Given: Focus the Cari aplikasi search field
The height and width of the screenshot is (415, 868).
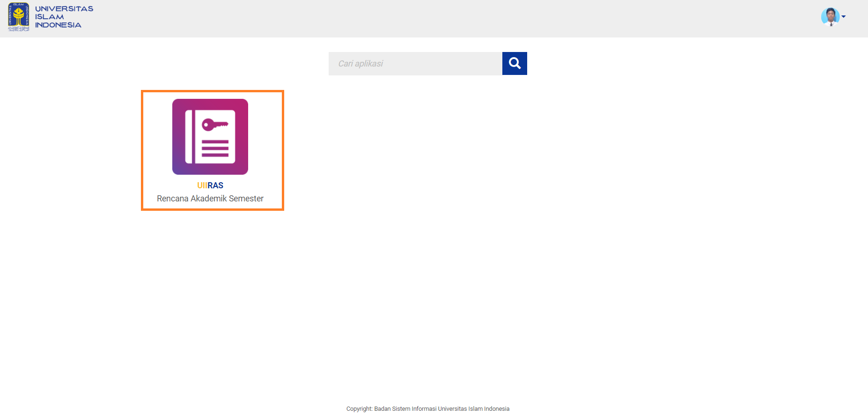Looking at the screenshot, I should [415, 63].
